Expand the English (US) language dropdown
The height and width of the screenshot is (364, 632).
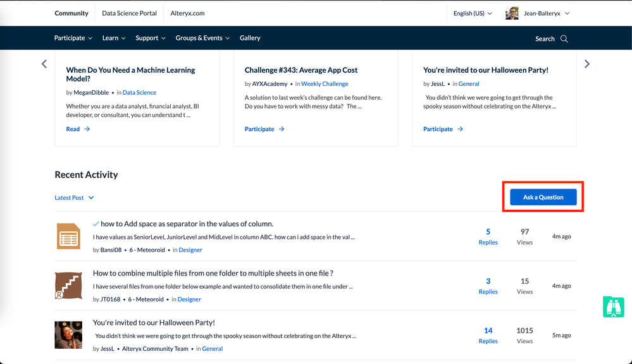(473, 13)
